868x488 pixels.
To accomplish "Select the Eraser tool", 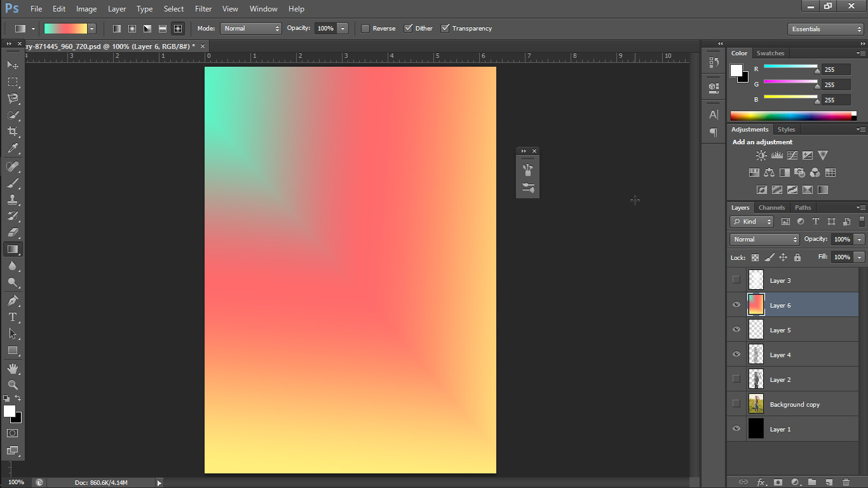I will (x=13, y=233).
